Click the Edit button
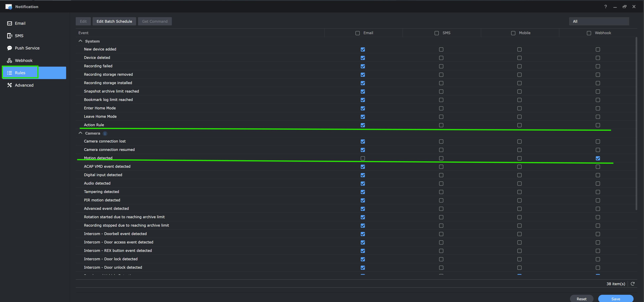This screenshot has width=644, height=302. (x=83, y=21)
